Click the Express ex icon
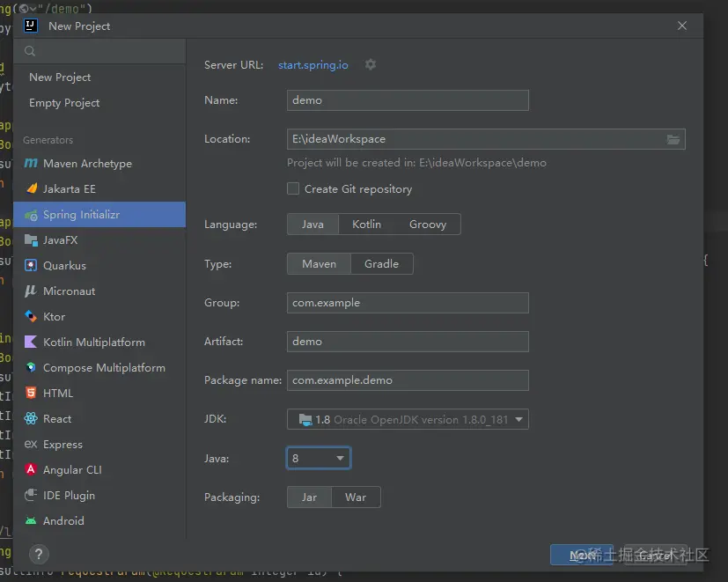 pyautogui.click(x=31, y=444)
